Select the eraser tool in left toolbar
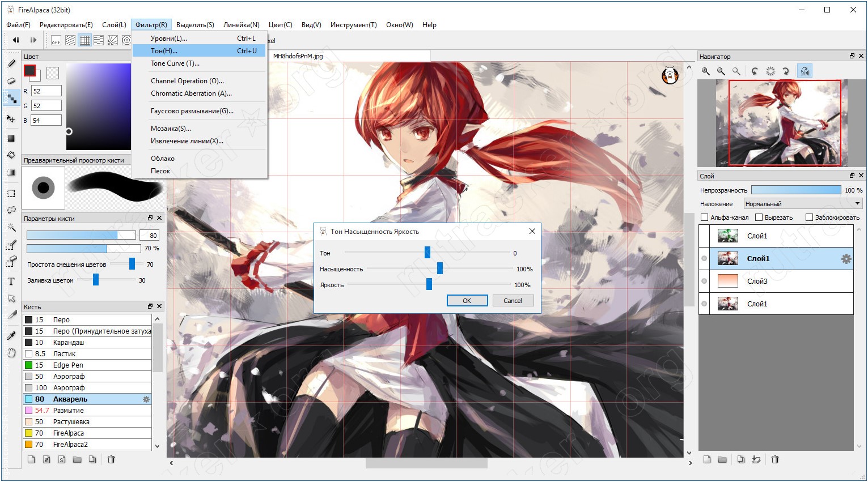The width and height of the screenshot is (868, 482). pos(11,81)
